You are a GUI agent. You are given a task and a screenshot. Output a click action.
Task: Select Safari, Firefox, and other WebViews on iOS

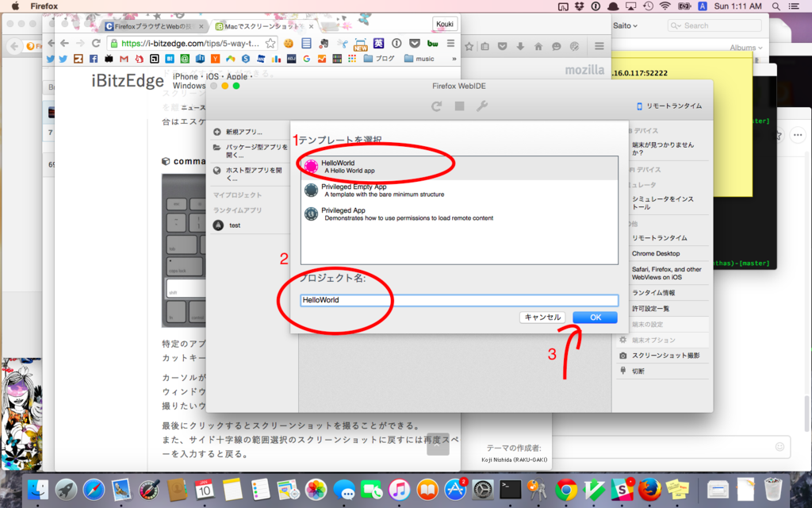coord(666,273)
